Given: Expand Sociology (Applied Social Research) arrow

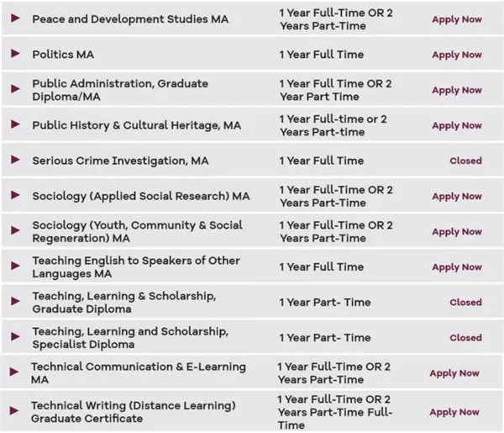Looking at the screenshot, I should [15, 195].
